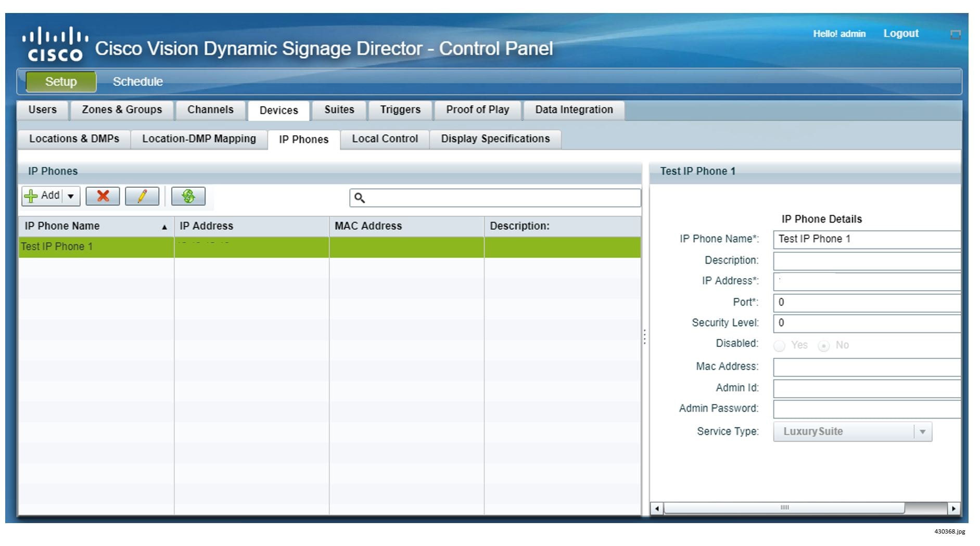Switch to the Schedule view
980x546 pixels.
tap(138, 82)
